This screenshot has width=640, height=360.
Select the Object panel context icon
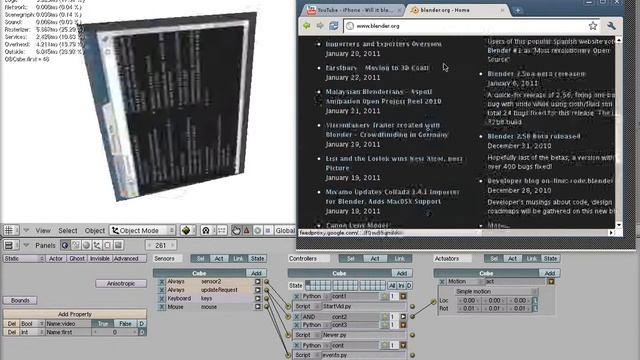97,245
